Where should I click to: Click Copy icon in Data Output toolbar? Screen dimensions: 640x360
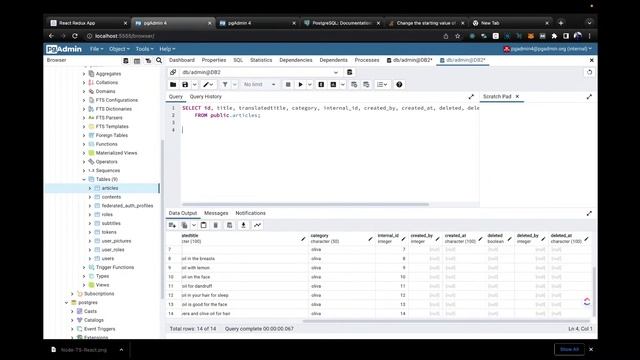pyautogui.click(x=184, y=225)
